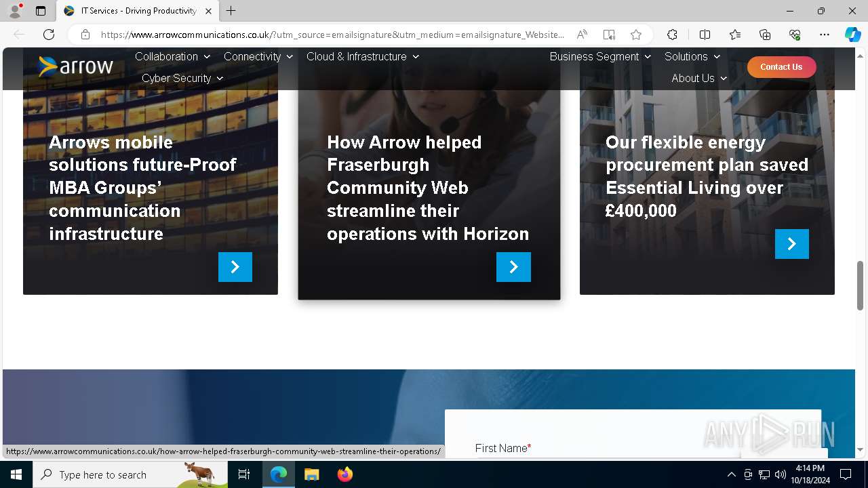The image size is (868, 488).
Task: Click the page vertical scrollbar thumb
Action: point(860,285)
